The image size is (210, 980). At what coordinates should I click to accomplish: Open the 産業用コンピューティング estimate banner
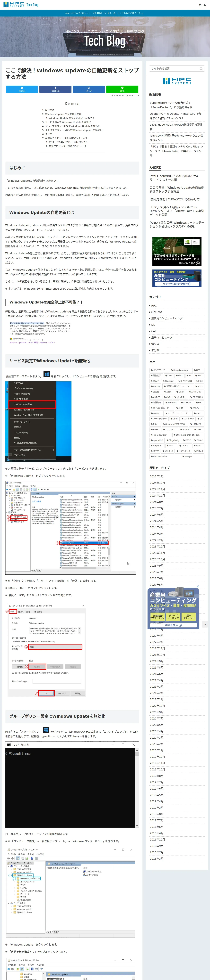(177, 278)
